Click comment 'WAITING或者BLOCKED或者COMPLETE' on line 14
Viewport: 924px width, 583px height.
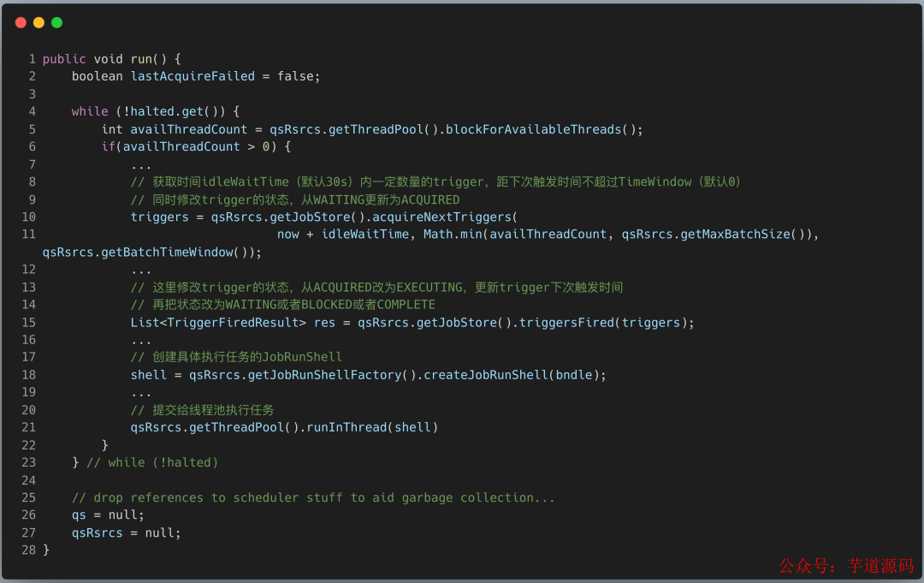[330, 305]
